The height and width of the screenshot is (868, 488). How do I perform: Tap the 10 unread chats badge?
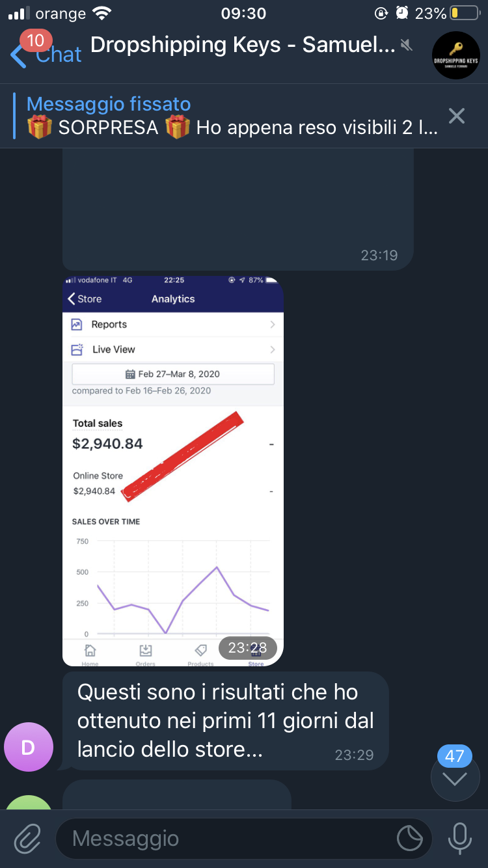35,40
